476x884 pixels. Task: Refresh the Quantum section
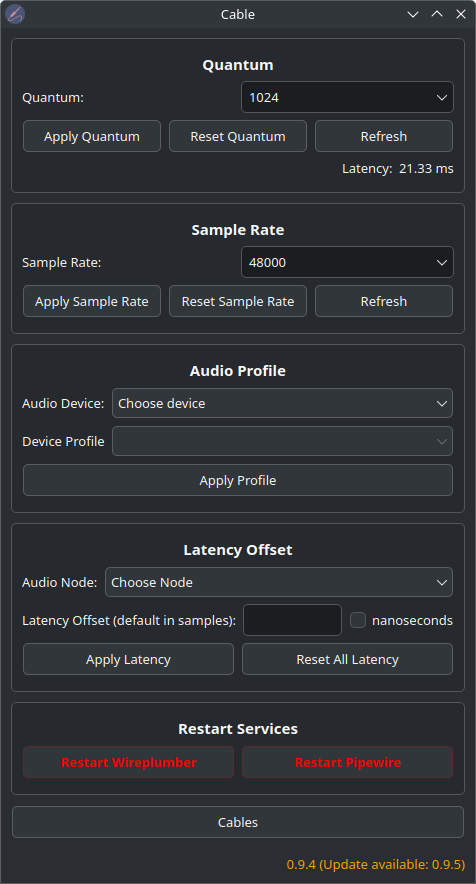(384, 136)
